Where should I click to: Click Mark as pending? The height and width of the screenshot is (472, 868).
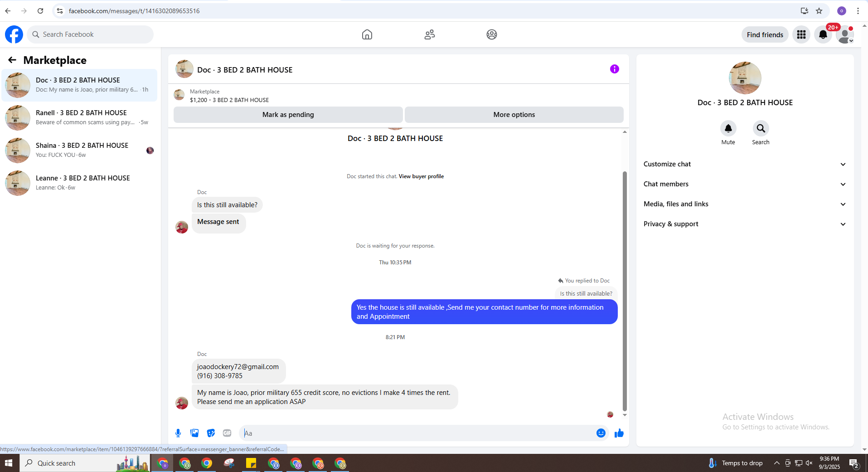pyautogui.click(x=288, y=115)
